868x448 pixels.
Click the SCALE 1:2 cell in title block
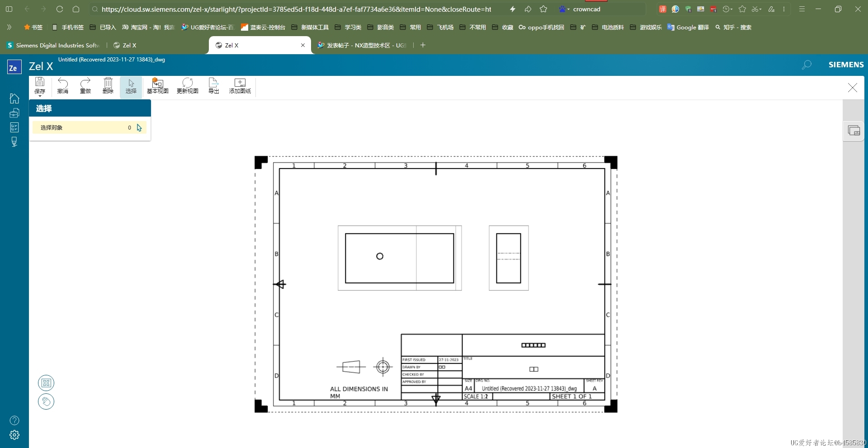(x=476, y=397)
